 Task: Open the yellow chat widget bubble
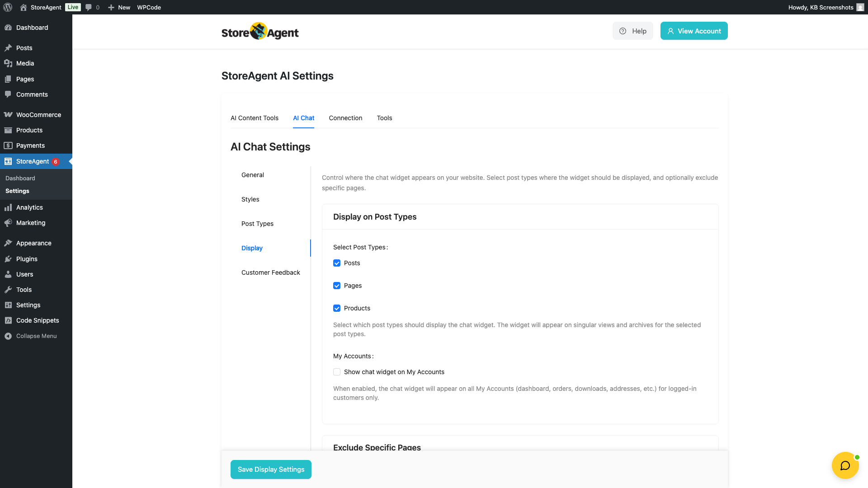point(845,465)
